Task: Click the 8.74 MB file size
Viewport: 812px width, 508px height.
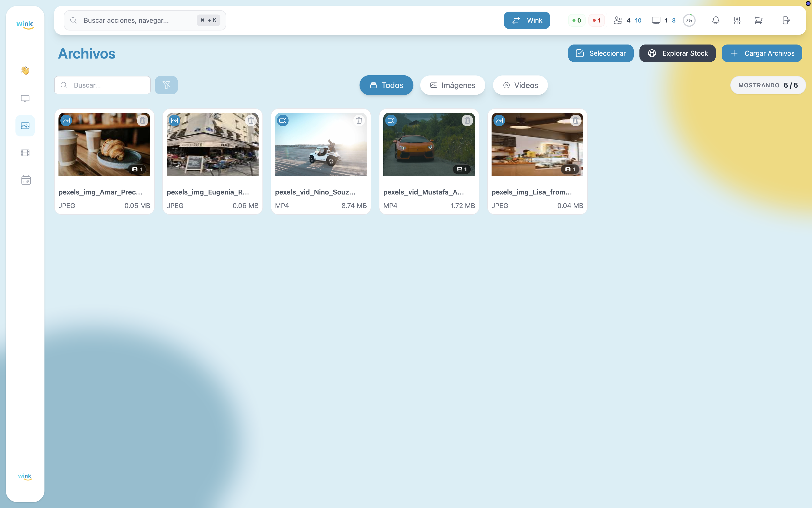Action: 354,206
